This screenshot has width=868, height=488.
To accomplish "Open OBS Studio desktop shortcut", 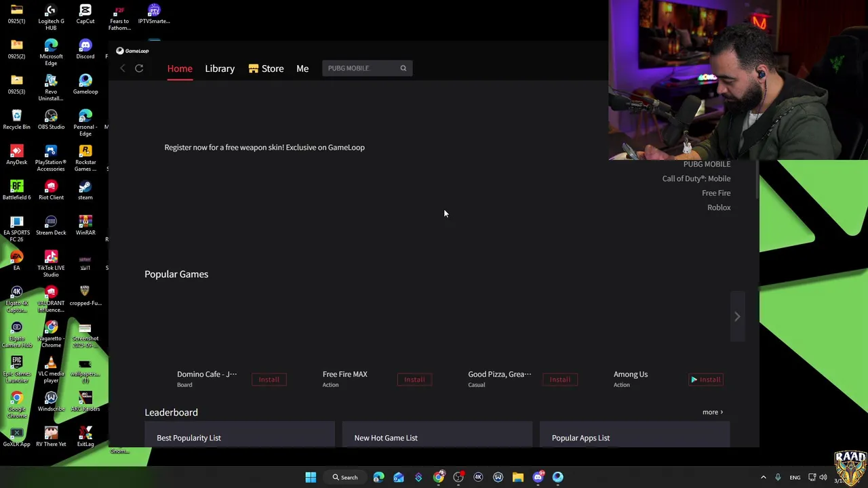I will coord(51,120).
